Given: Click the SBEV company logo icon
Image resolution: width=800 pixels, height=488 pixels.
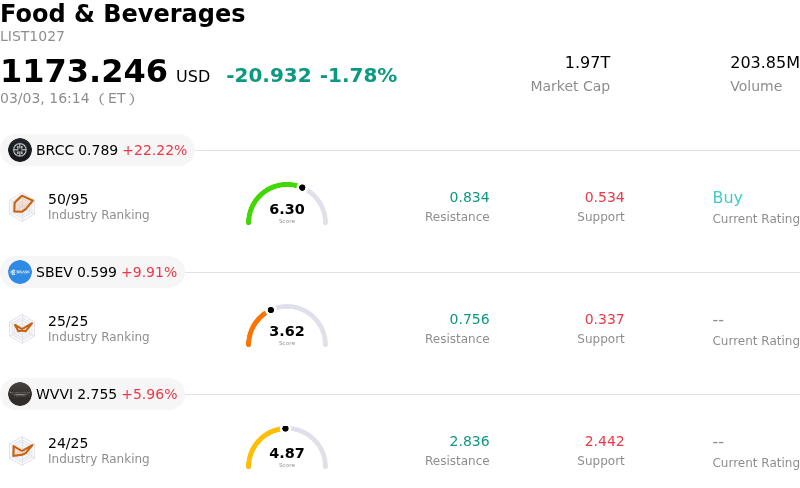Looking at the screenshot, I should pos(20,272).
